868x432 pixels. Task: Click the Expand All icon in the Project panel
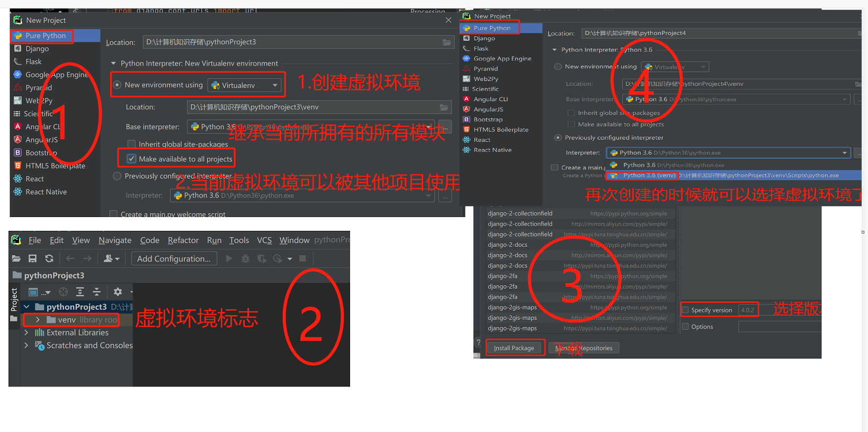pyautogui.click(x=80, y=292)
